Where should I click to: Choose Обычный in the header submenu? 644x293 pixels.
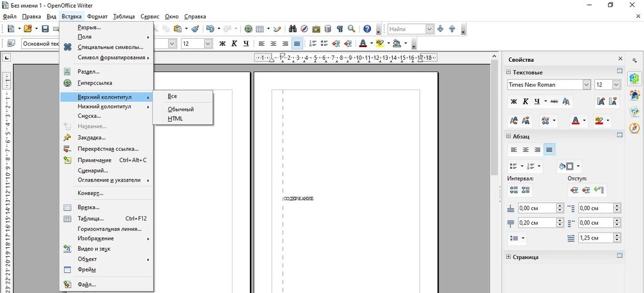(181, 109)
